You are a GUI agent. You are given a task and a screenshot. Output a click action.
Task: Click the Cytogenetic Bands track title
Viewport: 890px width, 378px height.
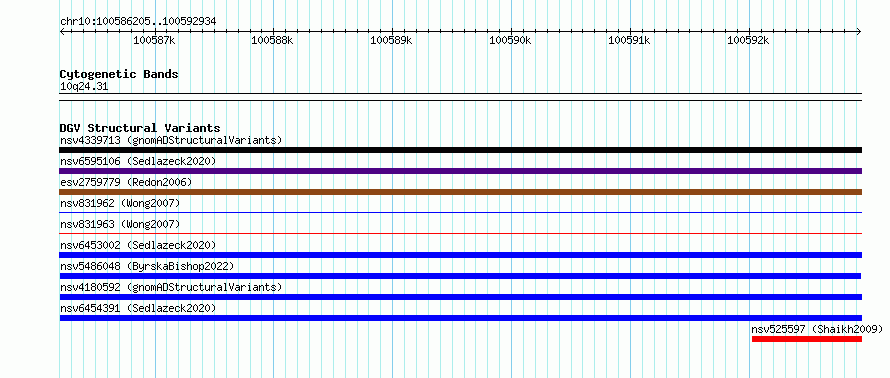click(x=119, y=74)
